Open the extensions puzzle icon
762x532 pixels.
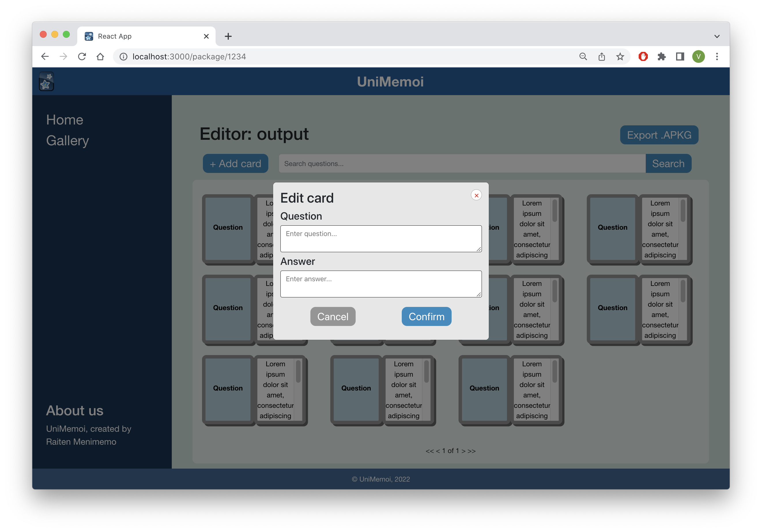661,57
